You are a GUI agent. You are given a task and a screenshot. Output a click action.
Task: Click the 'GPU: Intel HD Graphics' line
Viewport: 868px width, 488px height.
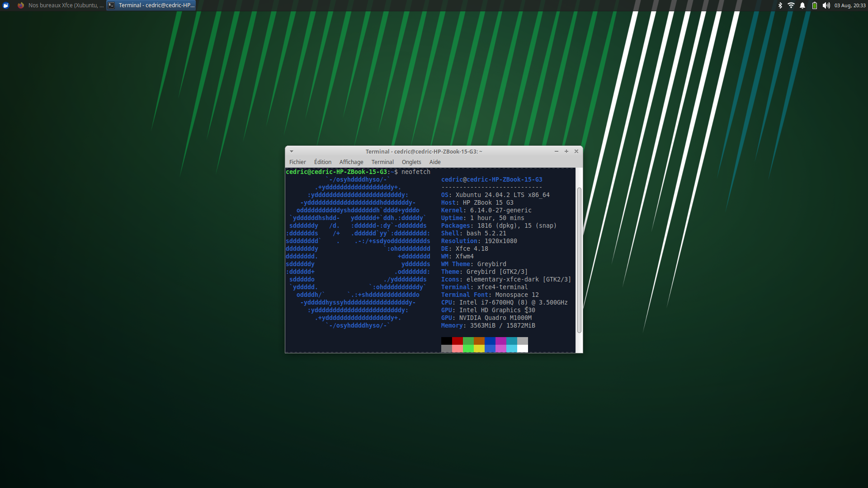coord(488,310)
